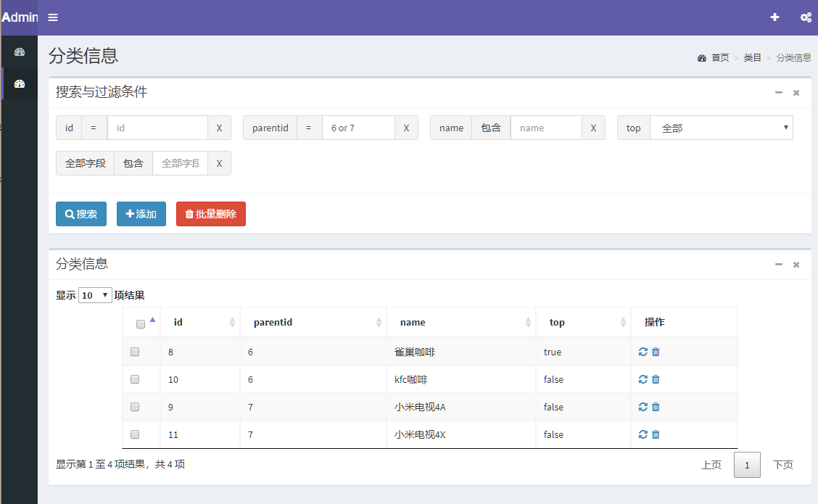Viewport: 818px width, 504px height.
Task: Clear the id filter with X
Action: [x=219, y=128]
